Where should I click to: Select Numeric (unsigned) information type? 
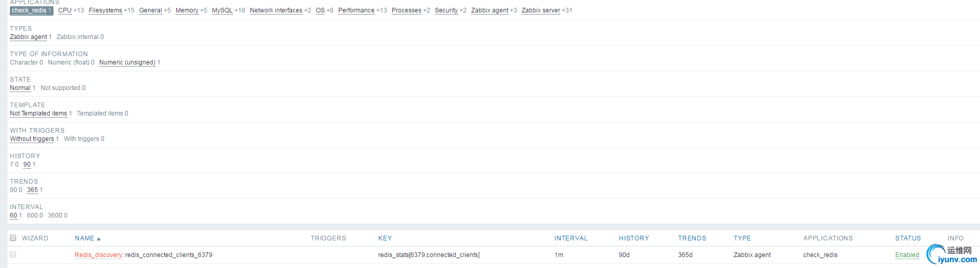[127, 62]
